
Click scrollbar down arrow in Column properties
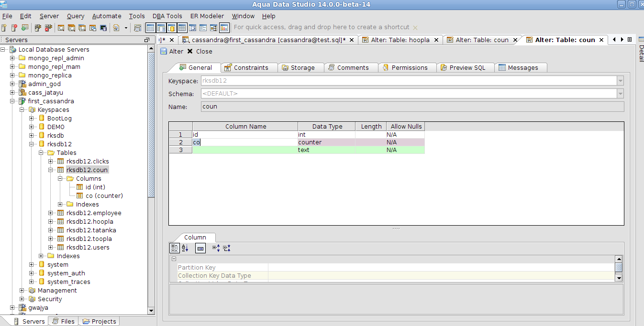[619, 278]
